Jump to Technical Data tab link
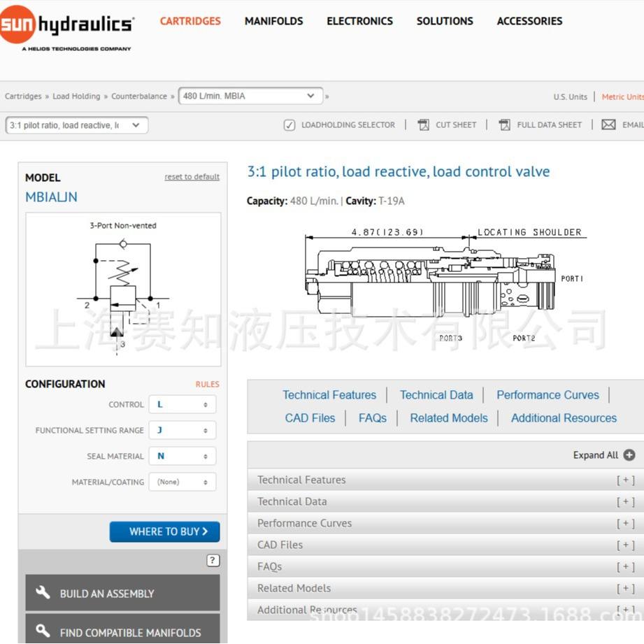 [x=436, y=395]
